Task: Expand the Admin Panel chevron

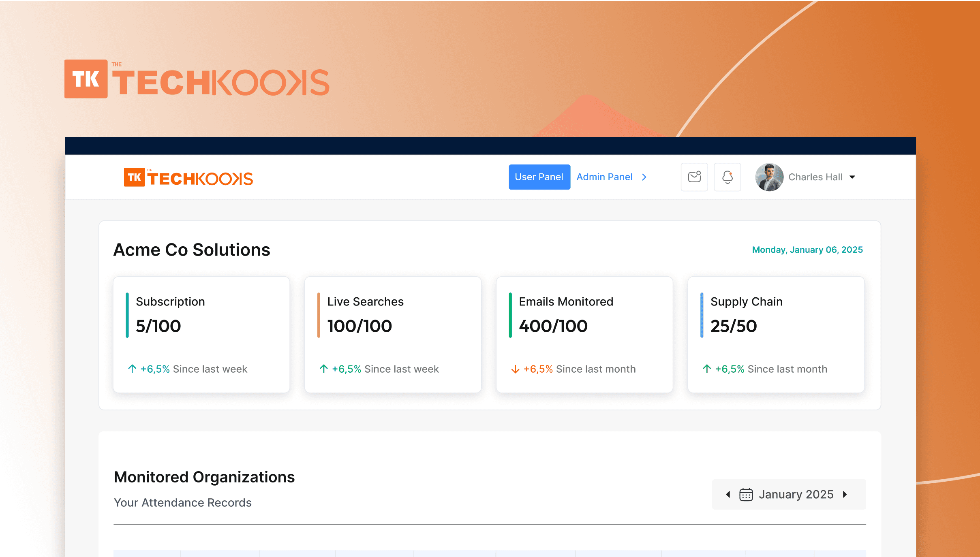Action: pos(644,177)
